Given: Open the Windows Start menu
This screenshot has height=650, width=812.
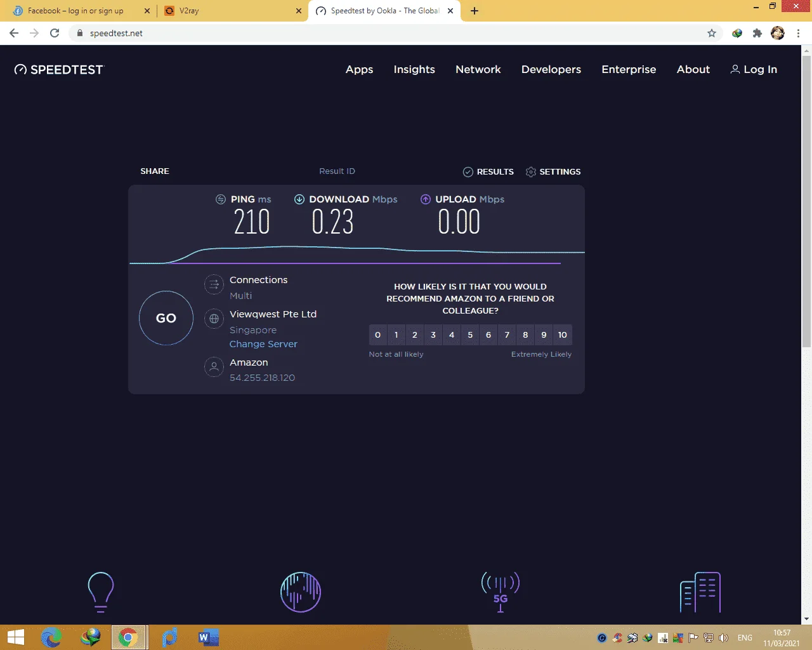Looking at the screenshot, I should click(15, 637).
